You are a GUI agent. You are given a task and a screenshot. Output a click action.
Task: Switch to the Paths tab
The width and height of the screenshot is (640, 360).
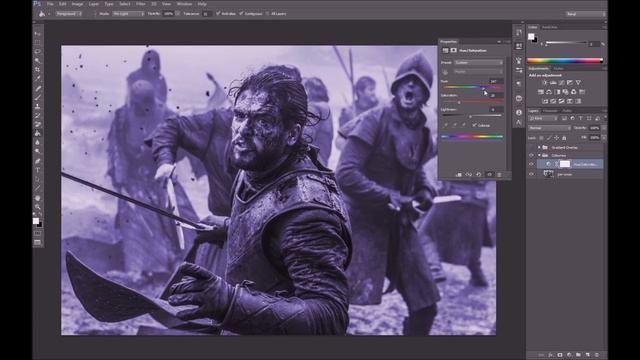[567, 111]
